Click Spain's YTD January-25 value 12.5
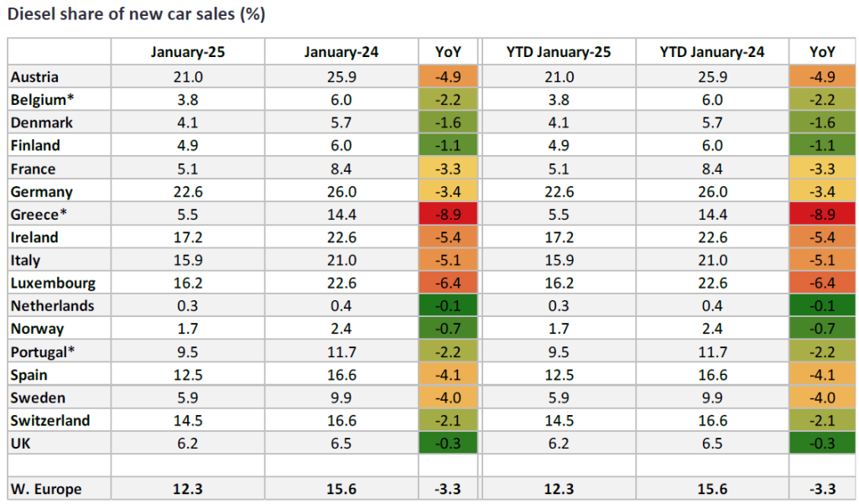 [559, 375]
